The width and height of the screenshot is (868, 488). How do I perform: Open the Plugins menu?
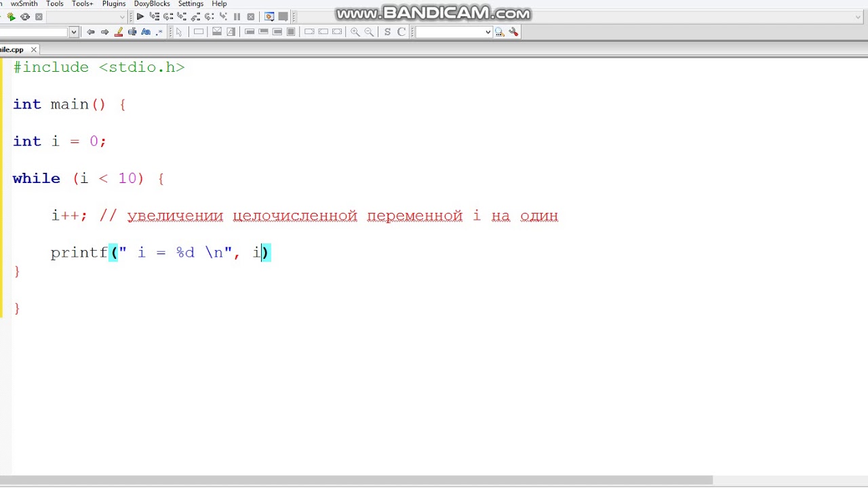pyautogui.click(x=114, y=4)
